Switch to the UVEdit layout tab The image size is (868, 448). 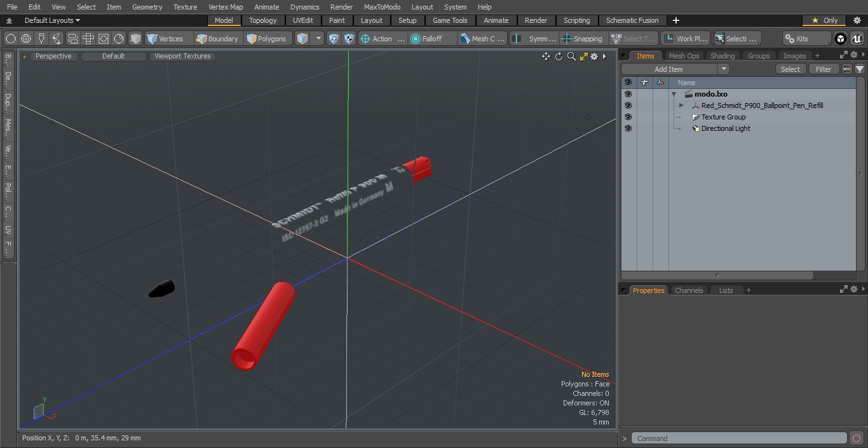pyautogui.click(x=303, y=20)
